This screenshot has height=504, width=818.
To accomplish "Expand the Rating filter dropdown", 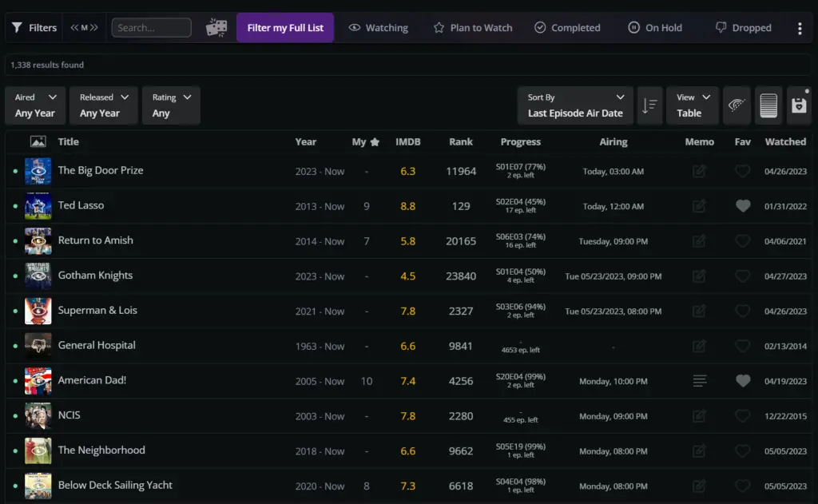I will (171, 105).
